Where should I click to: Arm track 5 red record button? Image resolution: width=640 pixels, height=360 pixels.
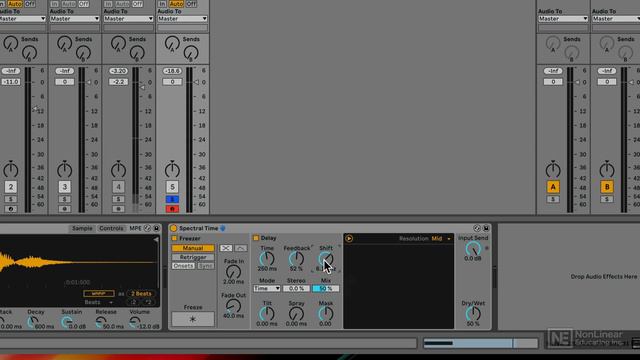point(172,209)
